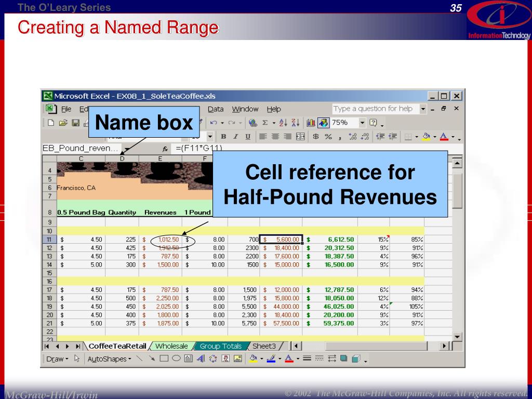532x399 pixels.
Task: Expand the Name box dropdown arrow
Action: click(127, 149)
